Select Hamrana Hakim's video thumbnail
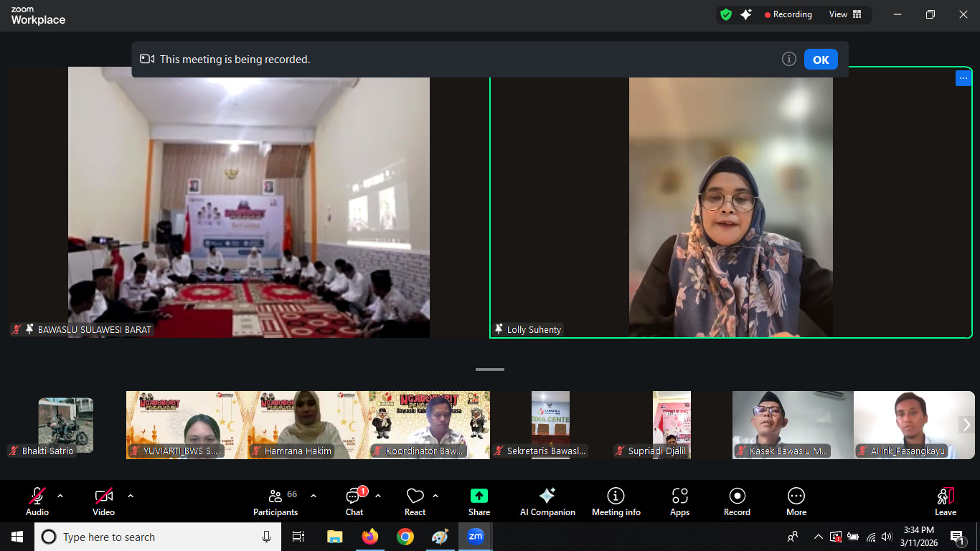Viewport: 980px width, 551px height. [x=308, y=425]
